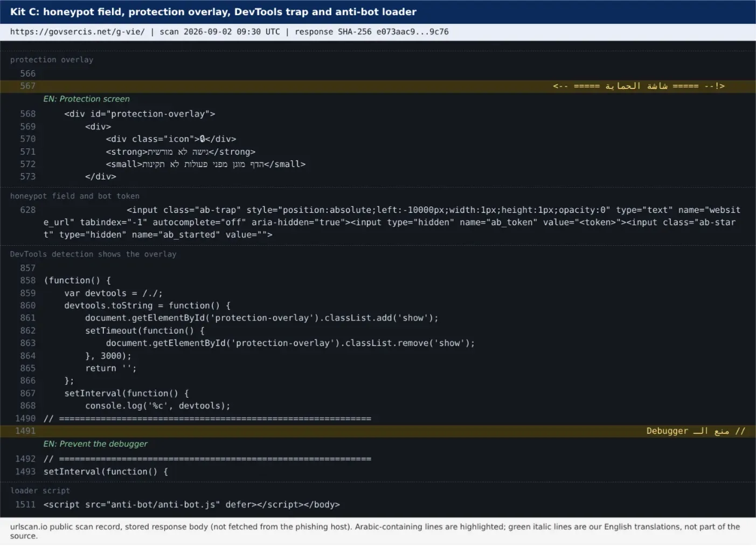Screen dimensions: 756x546
Task: Click the 'loader script' section label
Action: point(40,491)
